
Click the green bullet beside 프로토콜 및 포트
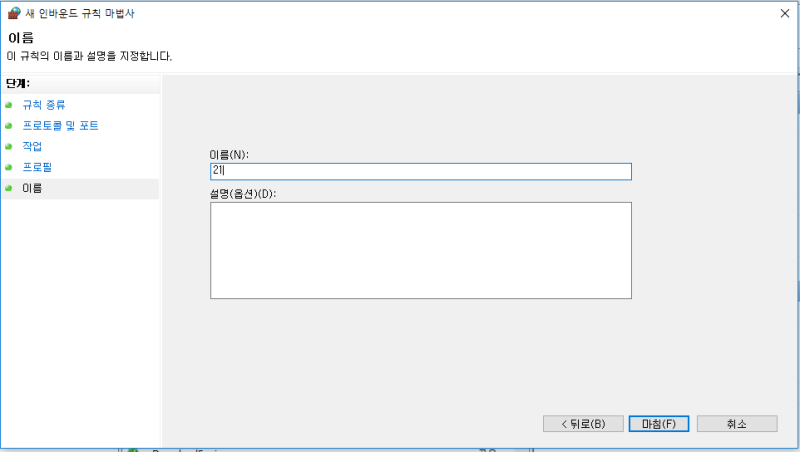point(9,125)
